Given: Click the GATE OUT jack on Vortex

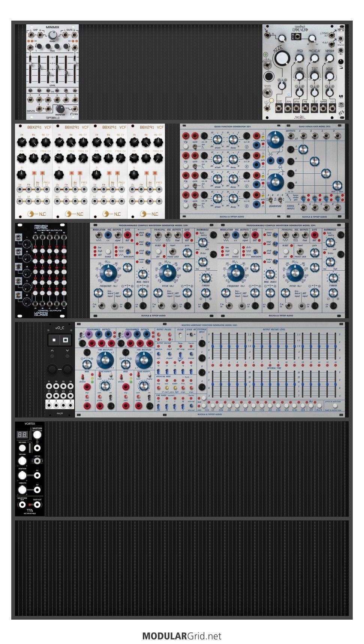Looking at the screenshot, I should (37, 504).
